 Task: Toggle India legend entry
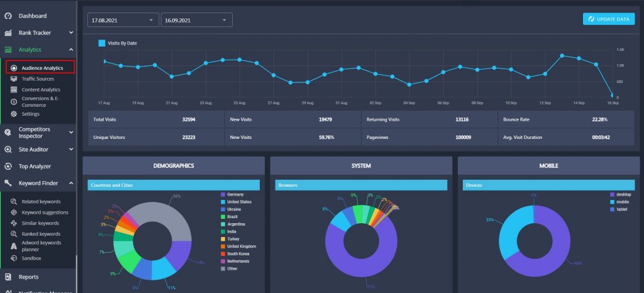tap(228, 231)
